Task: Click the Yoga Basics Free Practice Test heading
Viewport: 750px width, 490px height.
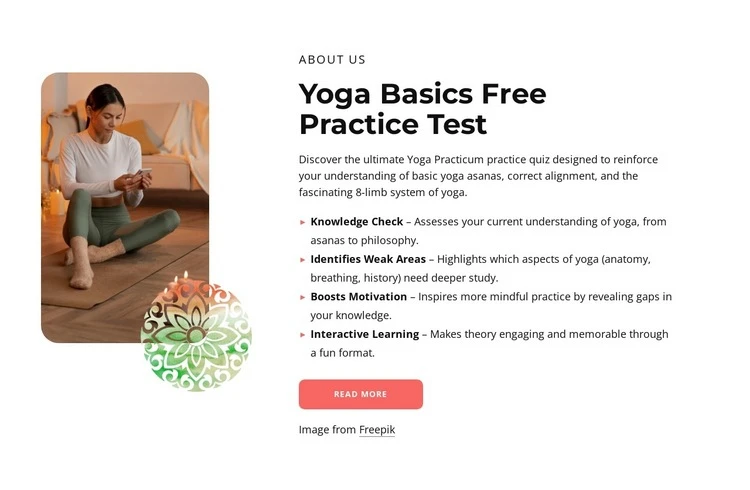Action: click(422, 109)
